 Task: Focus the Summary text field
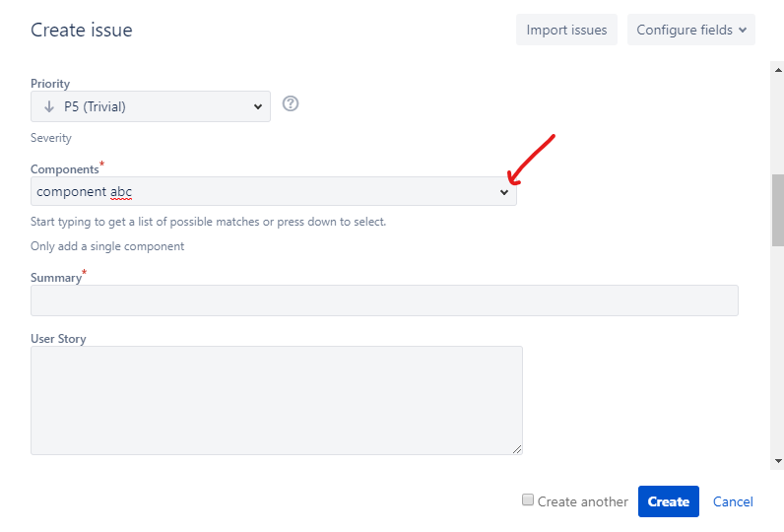tap(384, 300)
